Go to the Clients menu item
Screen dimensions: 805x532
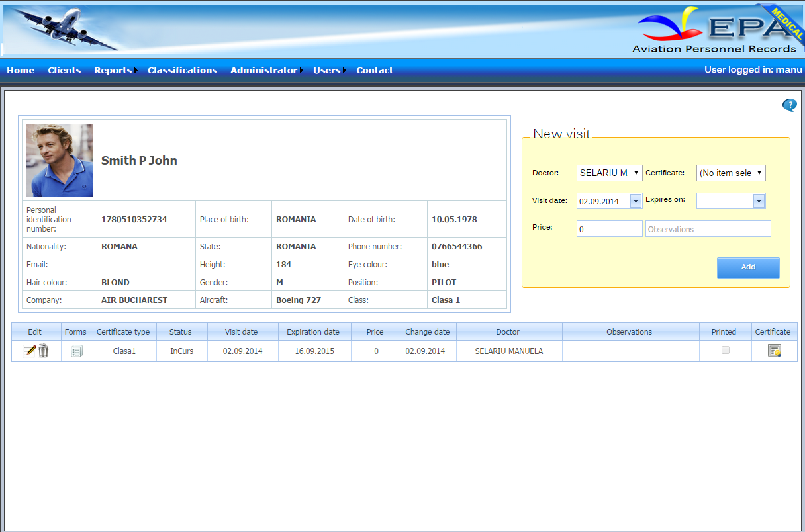point(64,70)
